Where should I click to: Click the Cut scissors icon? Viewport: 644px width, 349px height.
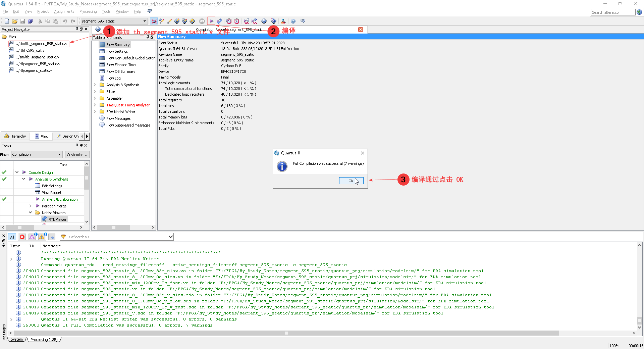tap(40, 21)
